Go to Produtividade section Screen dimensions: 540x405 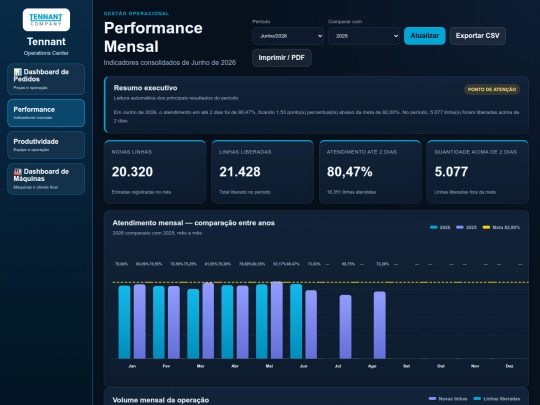pos(46,145)
